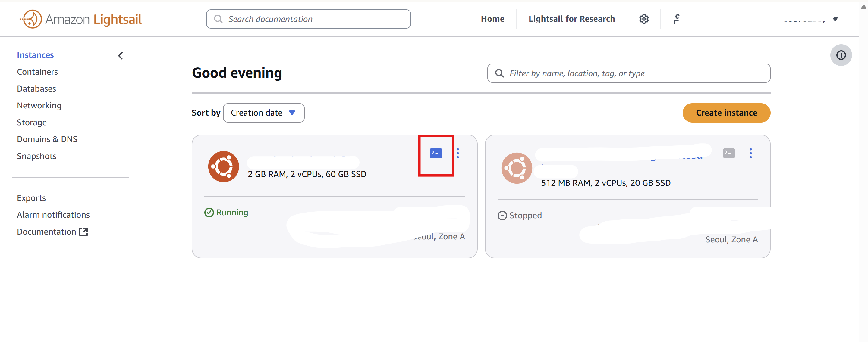This screenshot has width=868, height=342.
Task: Click Ubuntu icon of the 512 MB instance
Action: coord(517,168)
